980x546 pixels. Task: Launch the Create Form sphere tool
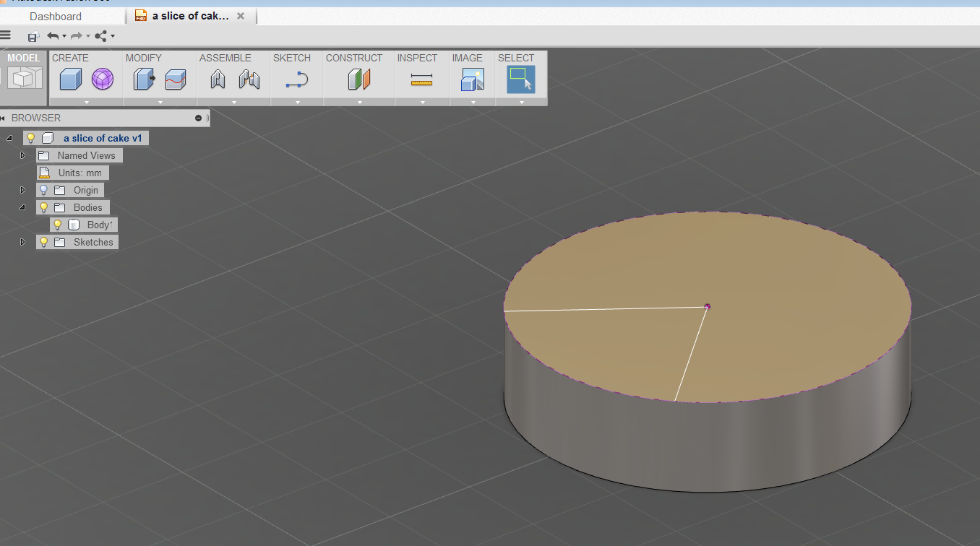point(103,79)
